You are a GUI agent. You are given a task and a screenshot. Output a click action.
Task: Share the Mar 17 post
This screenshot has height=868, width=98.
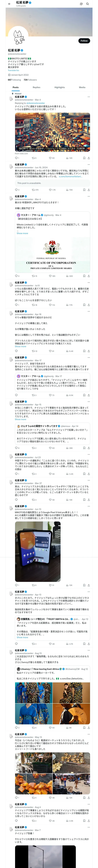89,395
